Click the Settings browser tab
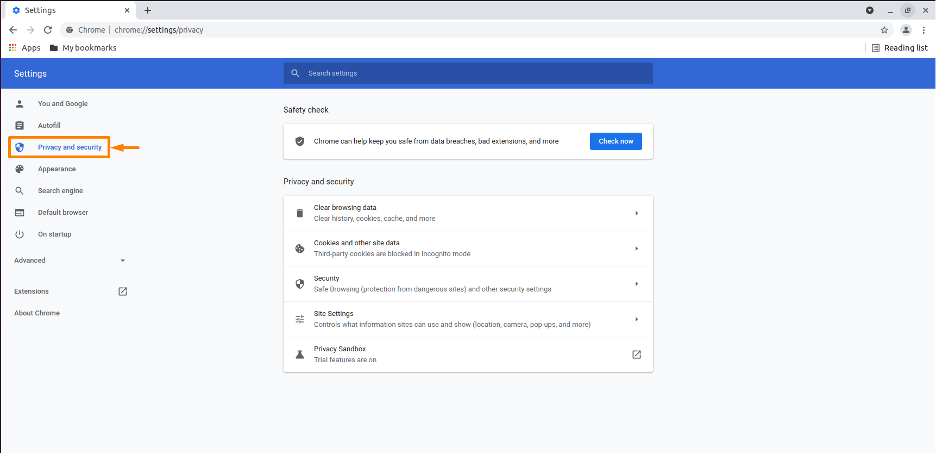Viewport: 936px width, 454px height. pyautogui.click(x=69, y=10)
